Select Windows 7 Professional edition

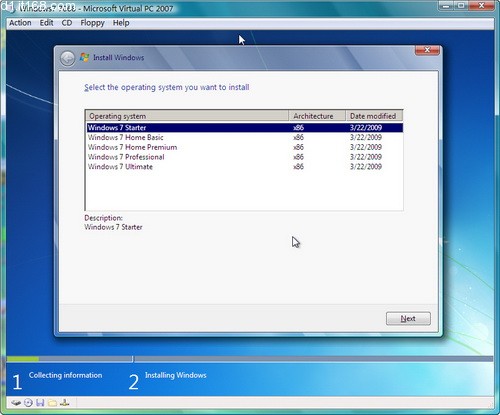[245, 157]
